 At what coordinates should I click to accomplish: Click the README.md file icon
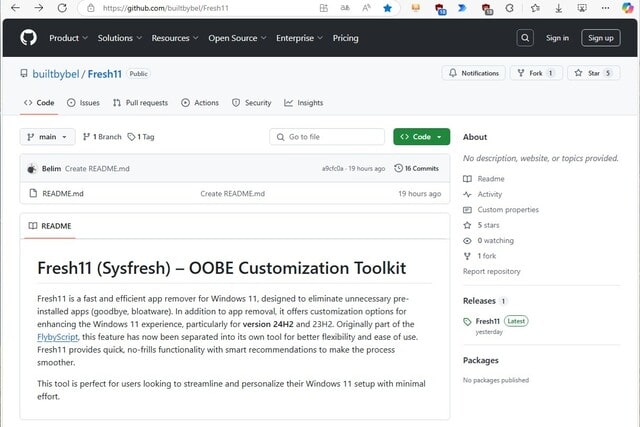pyautogui.click(x=33, y=193)
